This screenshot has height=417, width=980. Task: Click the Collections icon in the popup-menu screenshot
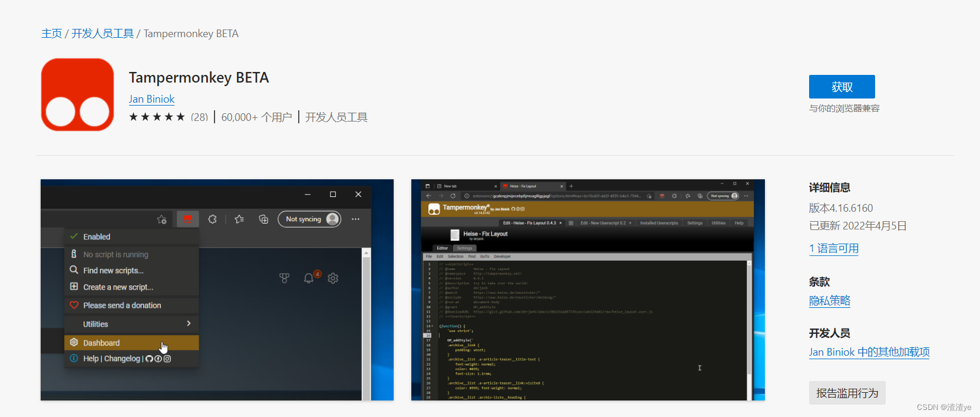point(263,219)
